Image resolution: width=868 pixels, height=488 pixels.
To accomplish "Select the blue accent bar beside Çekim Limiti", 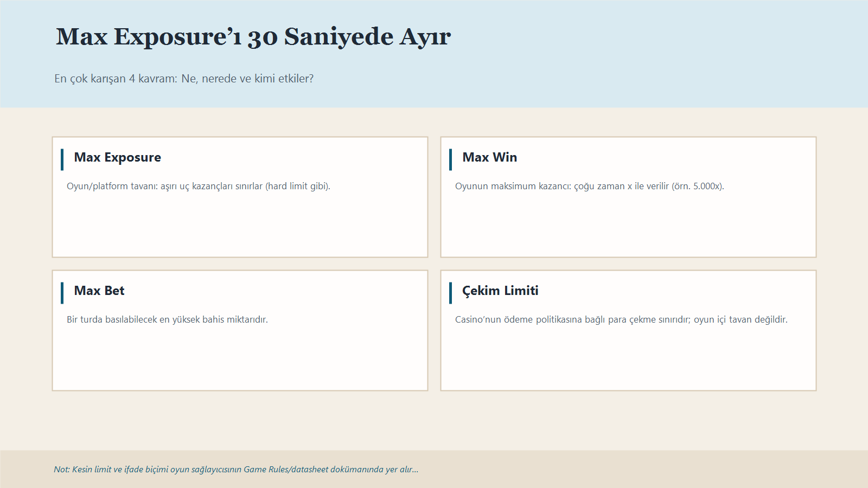I will [450, 293].
